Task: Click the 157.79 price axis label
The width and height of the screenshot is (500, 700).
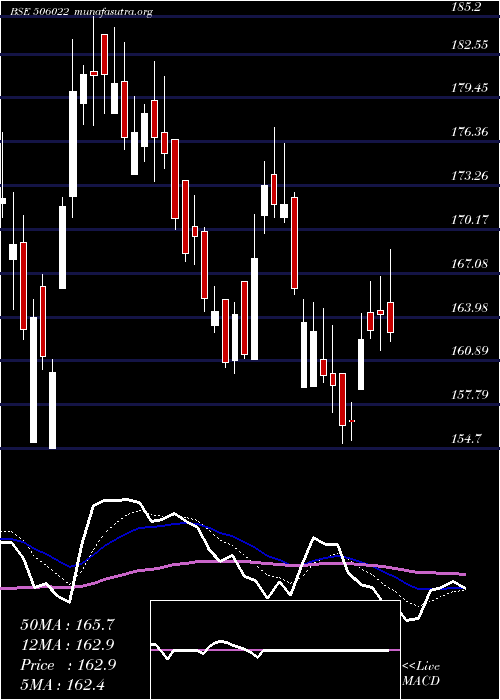Action: (x=470, y=395)
